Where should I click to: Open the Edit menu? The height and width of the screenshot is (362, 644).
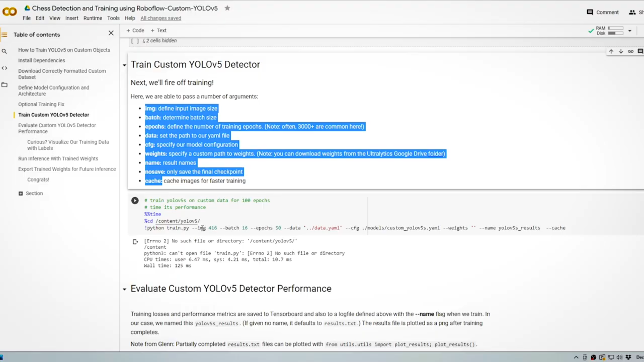[x=40, y=18]
